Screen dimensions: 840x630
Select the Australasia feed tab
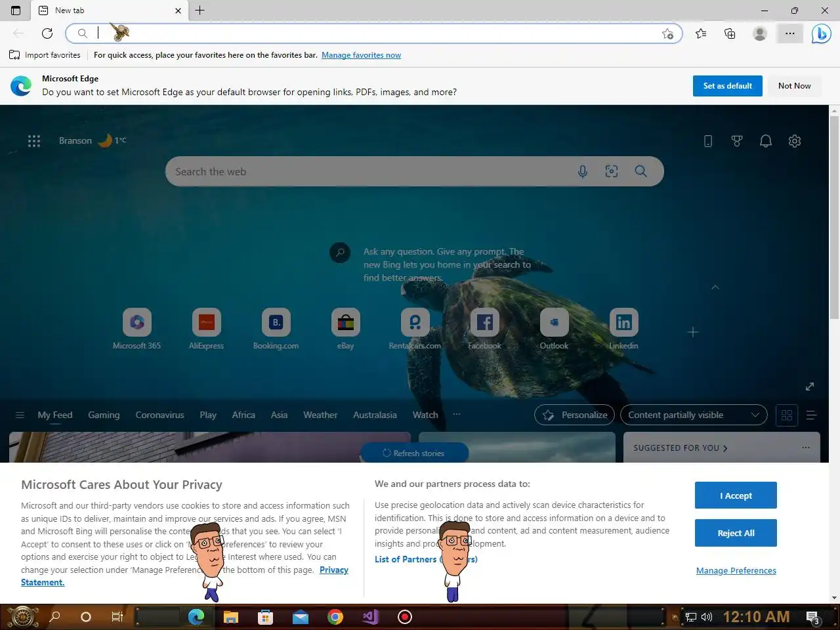pyautogui.click(x=375, y=415)
